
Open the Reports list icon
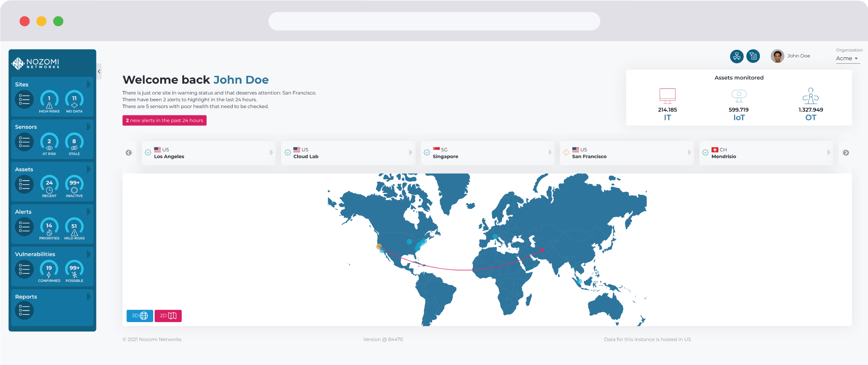pos(24,310)
